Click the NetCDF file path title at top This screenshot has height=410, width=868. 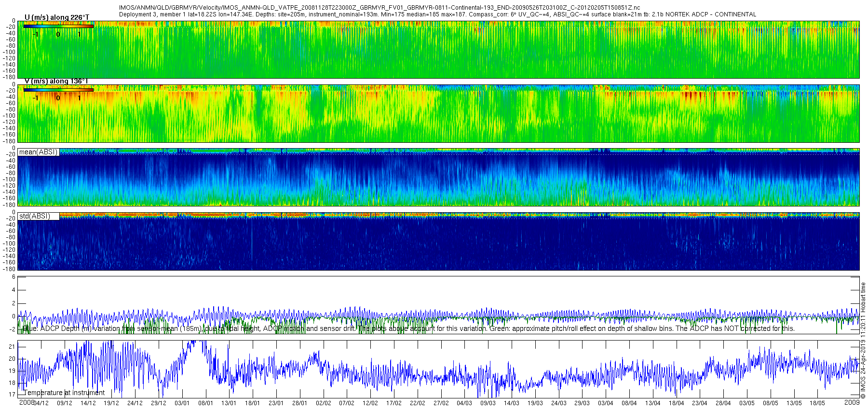[380, 8]
